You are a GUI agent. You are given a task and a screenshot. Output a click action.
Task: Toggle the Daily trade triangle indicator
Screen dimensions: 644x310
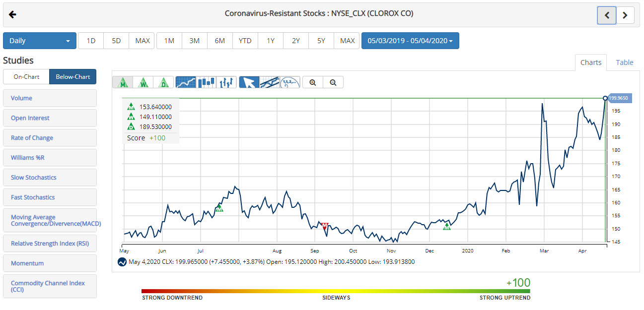(x=163, y=82)
